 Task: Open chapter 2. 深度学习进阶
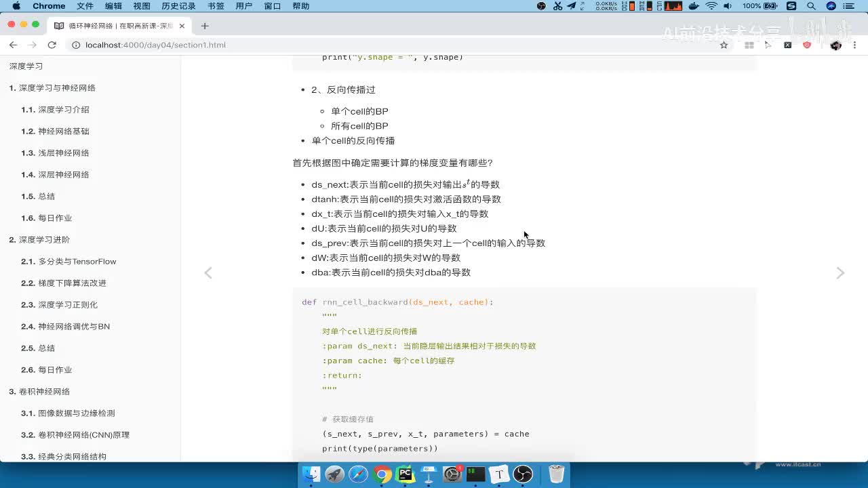click(x=39, y=240)
